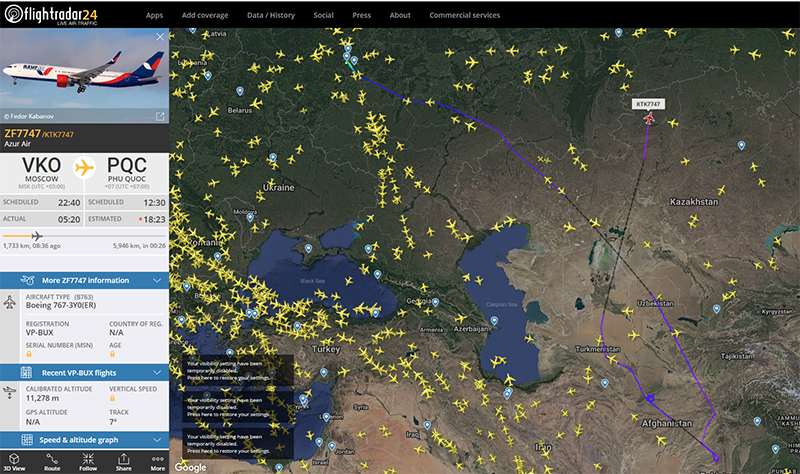The height and width of the screenshot is (474, 800).
Task: Open 3D View
Action: pyautogui.click(x=14, y=462)
